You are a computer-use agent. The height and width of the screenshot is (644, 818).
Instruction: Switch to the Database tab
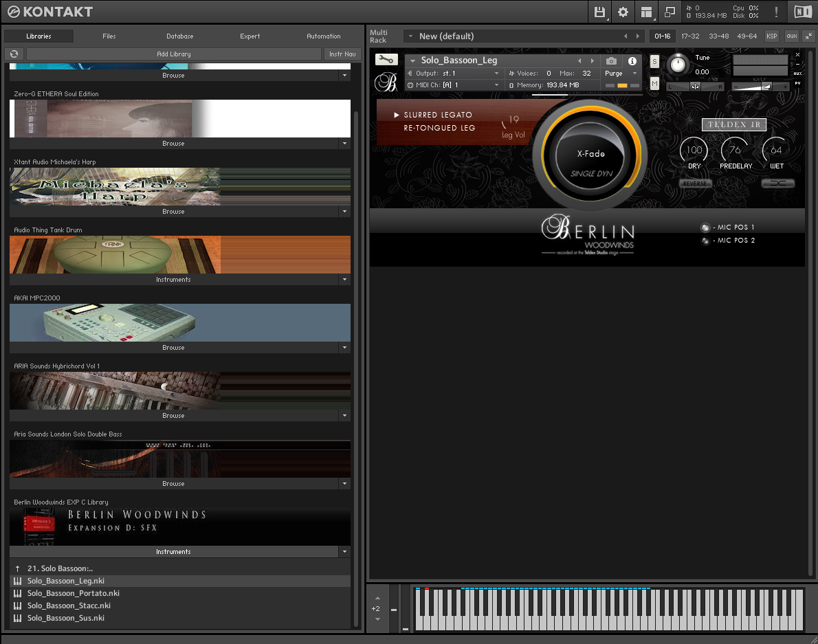coord(179,36)
